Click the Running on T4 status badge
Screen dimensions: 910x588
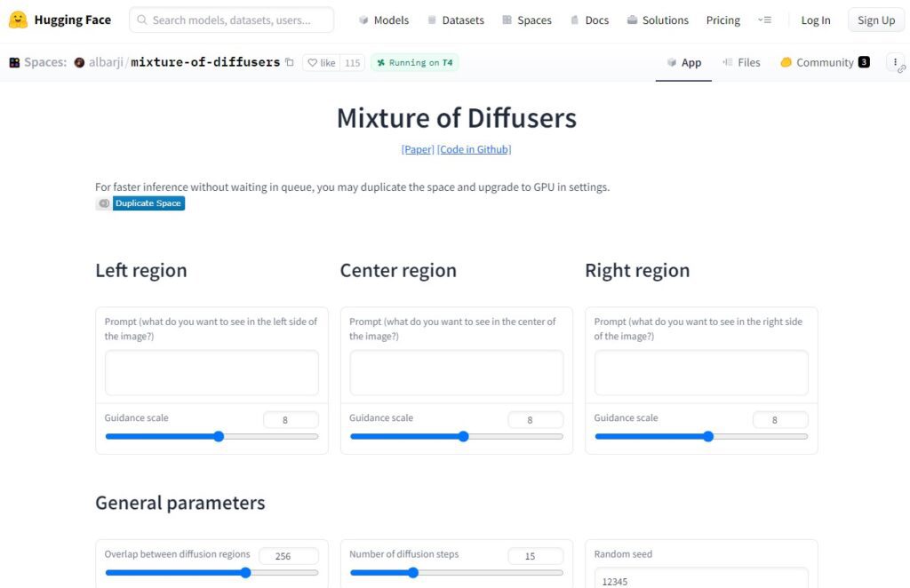point(413,62)
